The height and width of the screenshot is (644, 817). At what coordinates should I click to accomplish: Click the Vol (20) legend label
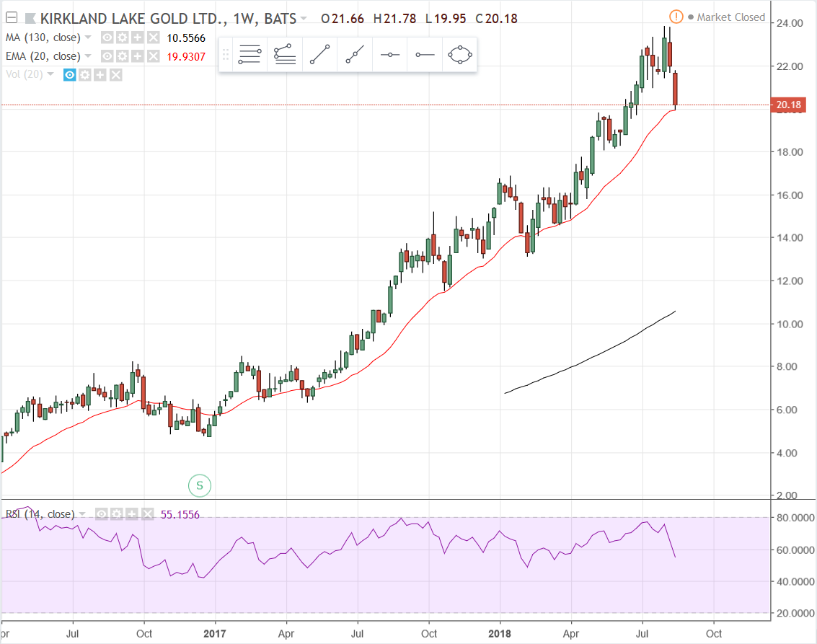[25, 74]
